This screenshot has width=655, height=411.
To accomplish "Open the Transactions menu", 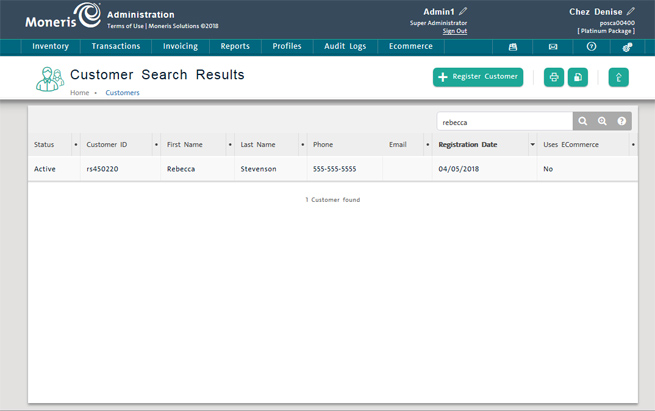I will coord(116,46).
